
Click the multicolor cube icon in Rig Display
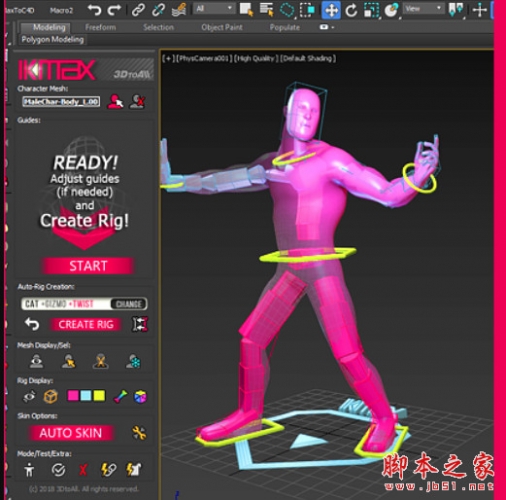pos(140,396)
